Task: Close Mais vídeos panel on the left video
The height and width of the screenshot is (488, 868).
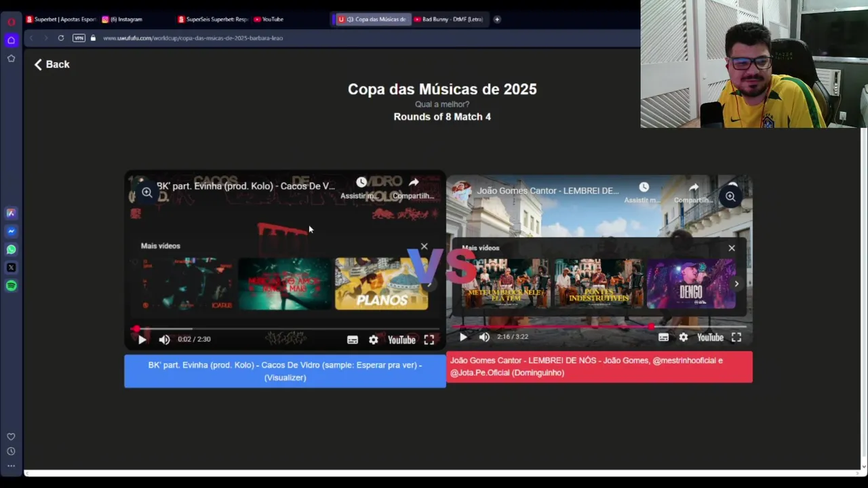Action: pos(425,246)
